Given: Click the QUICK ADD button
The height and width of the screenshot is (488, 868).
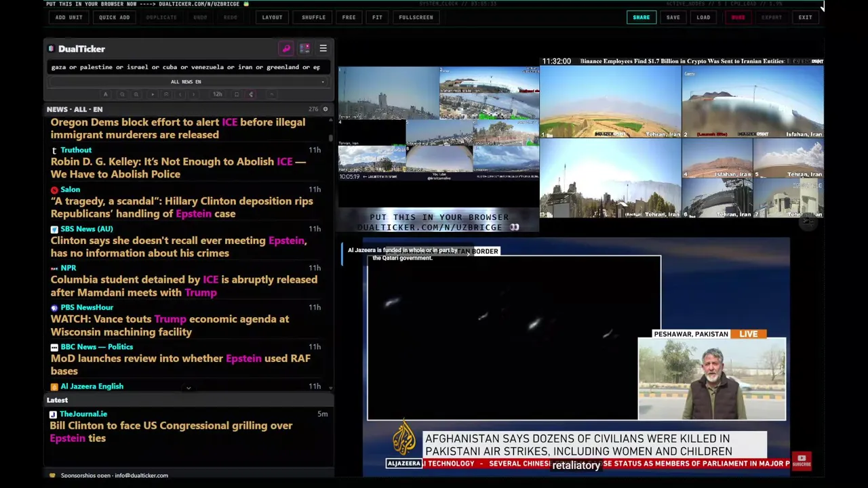Looking at the screenshot, I should (x=114, y=18).
